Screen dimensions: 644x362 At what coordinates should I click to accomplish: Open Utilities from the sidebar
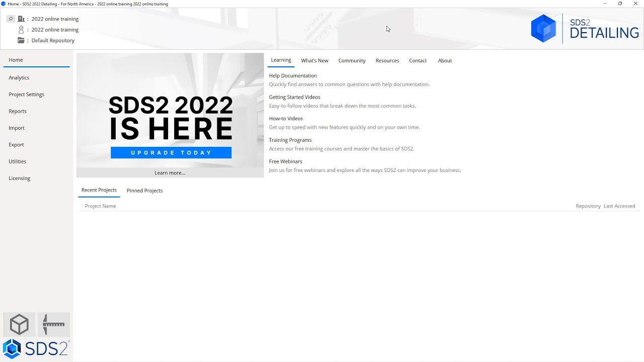[17, 161]
